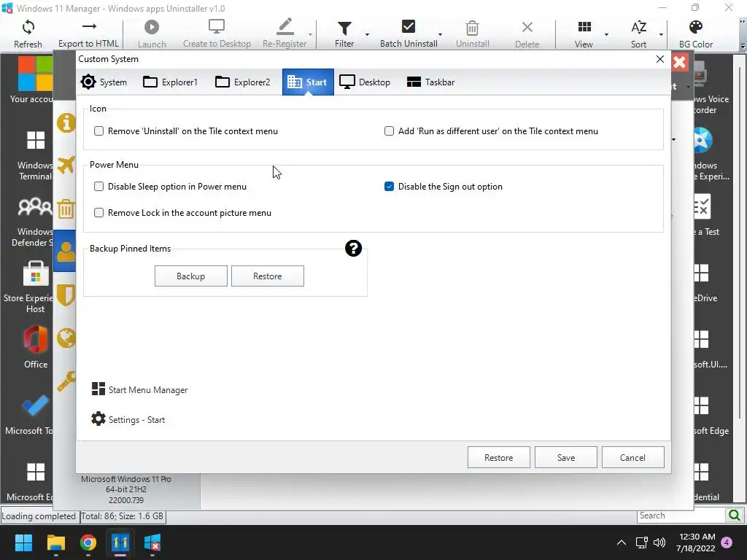Click the yellow shield sidebar icon
This screenshot has width=747, height=560.
(x=66, y=295)
